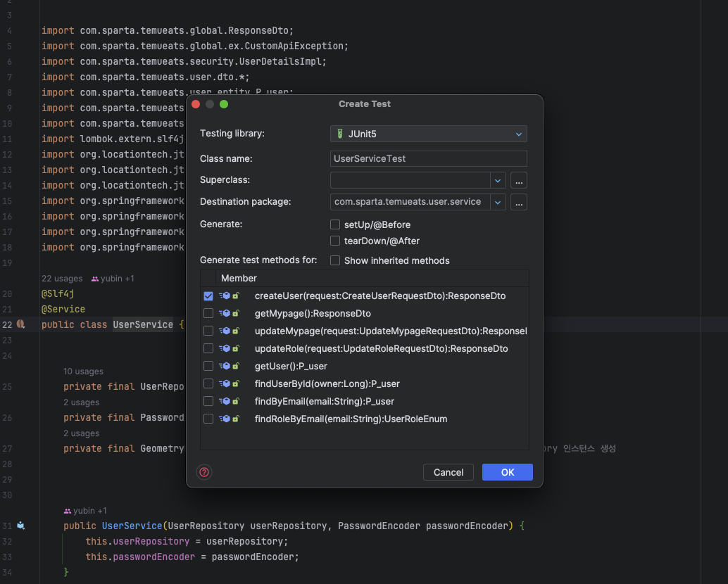728x584 pixels.
Task: Click the public lock icon in getMypage row
Action: 236,314
